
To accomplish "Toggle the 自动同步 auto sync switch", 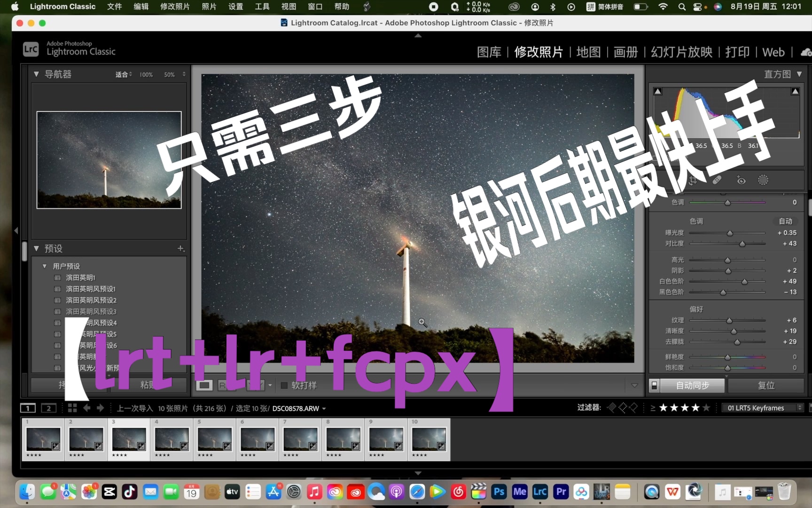I will pyautogui.click(x=655, y=385).
